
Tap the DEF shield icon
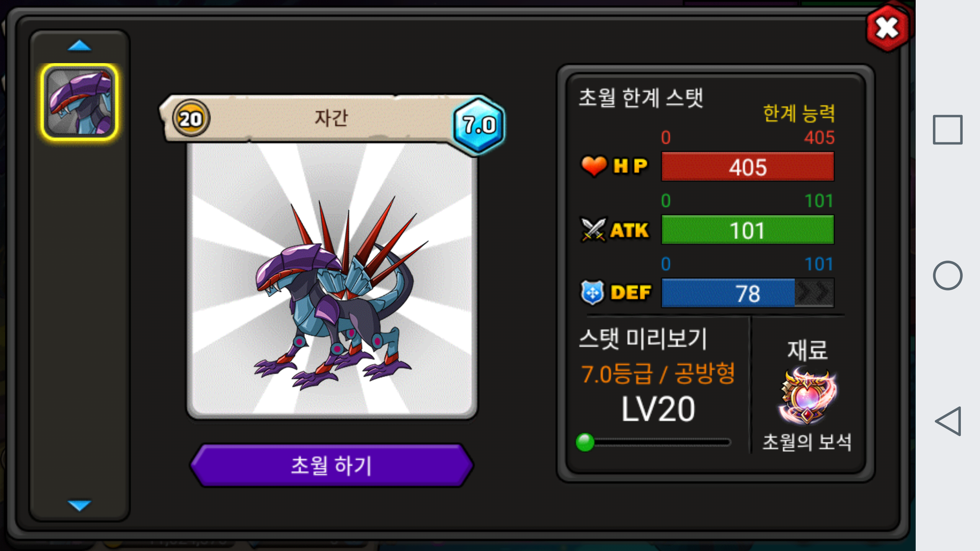pyautogui.click(x=593, y=293)
